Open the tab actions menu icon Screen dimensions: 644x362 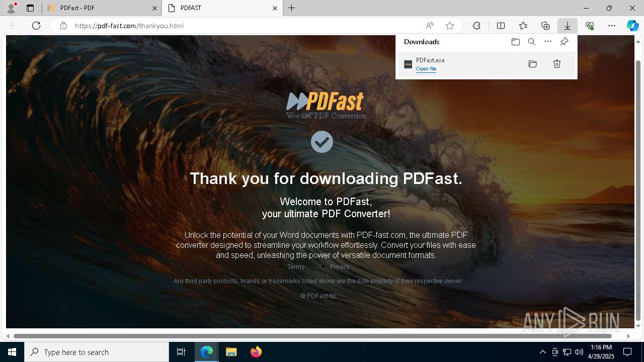coord(30,8)
